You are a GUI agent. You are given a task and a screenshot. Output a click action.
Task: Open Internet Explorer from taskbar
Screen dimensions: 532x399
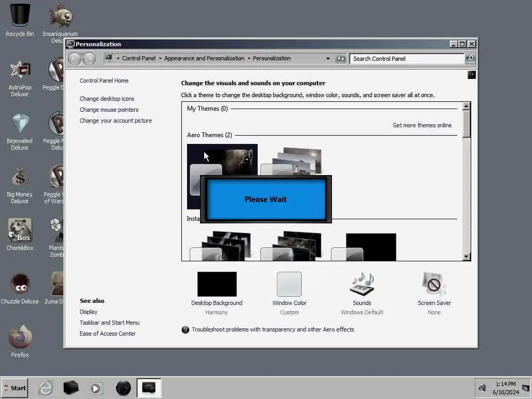pos(46,388)
